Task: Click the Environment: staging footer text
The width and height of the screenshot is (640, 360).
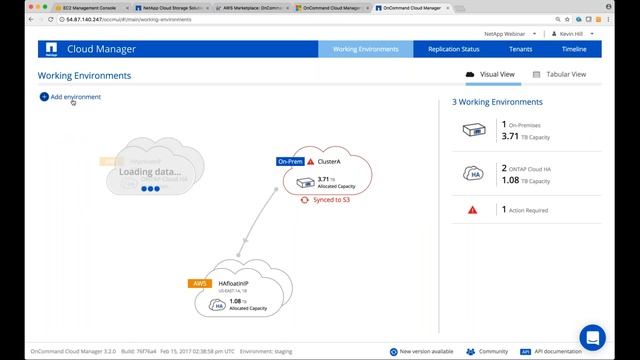Action: [266, 351]
